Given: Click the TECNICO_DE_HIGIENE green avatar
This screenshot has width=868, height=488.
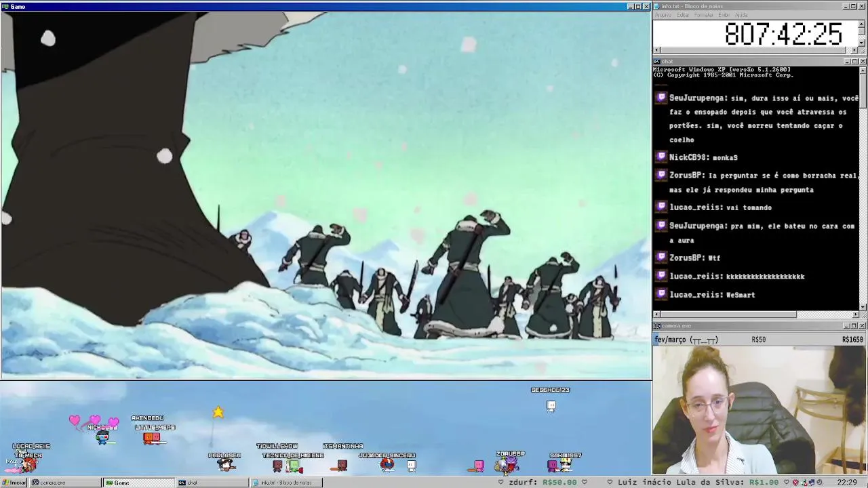Looking at the screenshot, I should tap(294, 466).
